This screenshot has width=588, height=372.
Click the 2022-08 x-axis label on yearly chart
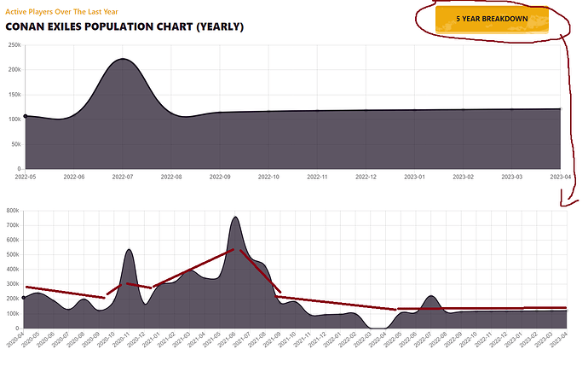point(171,177)
